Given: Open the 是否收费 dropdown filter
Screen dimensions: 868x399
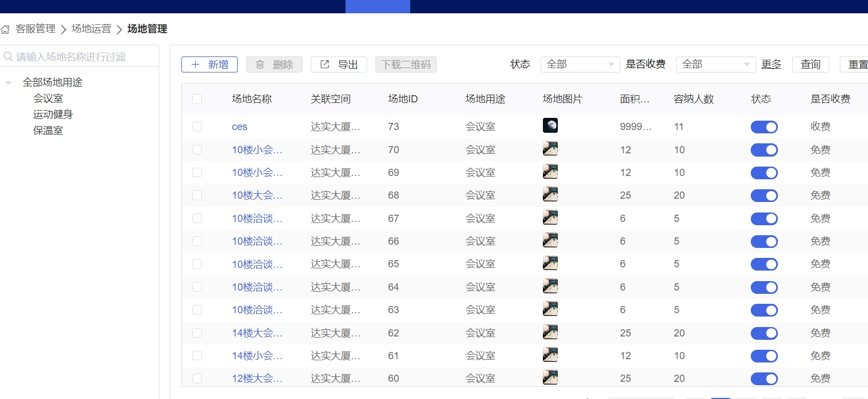Looking at the screenshot, I should point(715,64).
